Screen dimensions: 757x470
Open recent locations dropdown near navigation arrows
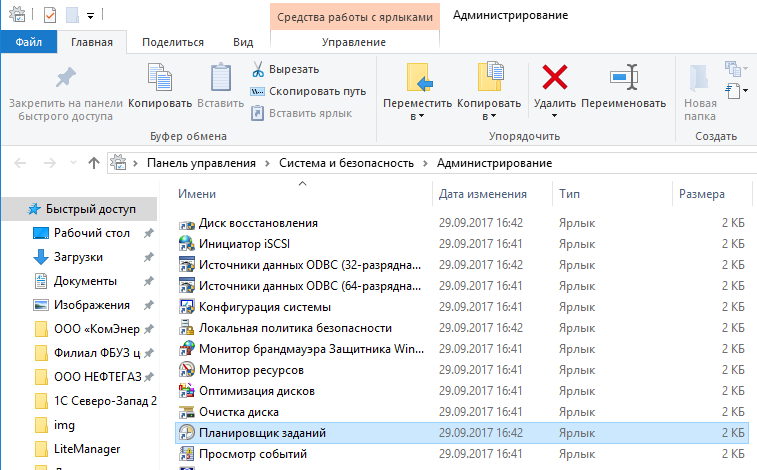pos(73,163)
